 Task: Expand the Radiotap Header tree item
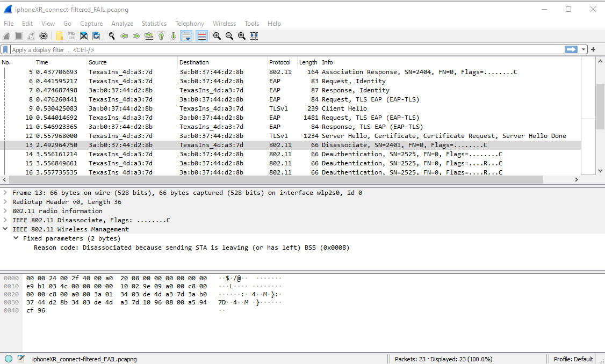[5, 202]
